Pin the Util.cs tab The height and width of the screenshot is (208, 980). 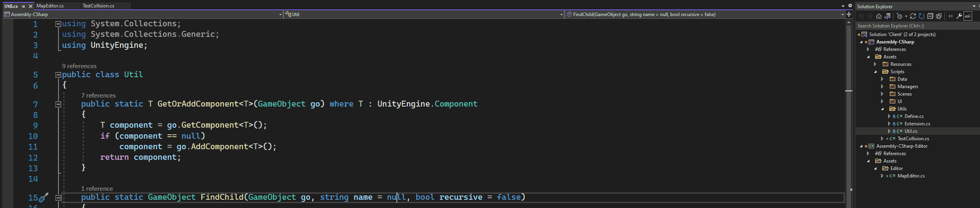(x=24, y=6)
